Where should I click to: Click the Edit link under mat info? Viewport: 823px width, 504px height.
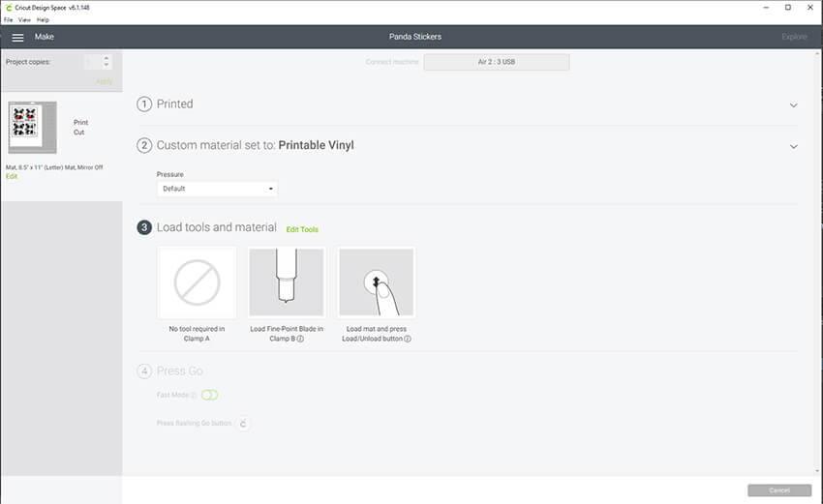pyautogui.click(x=12, y=176)
